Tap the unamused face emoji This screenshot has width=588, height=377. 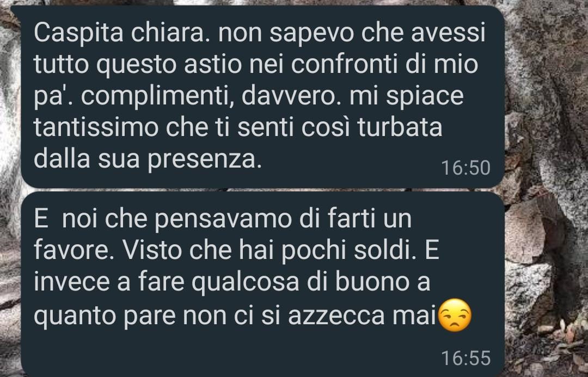pos(455,315)
